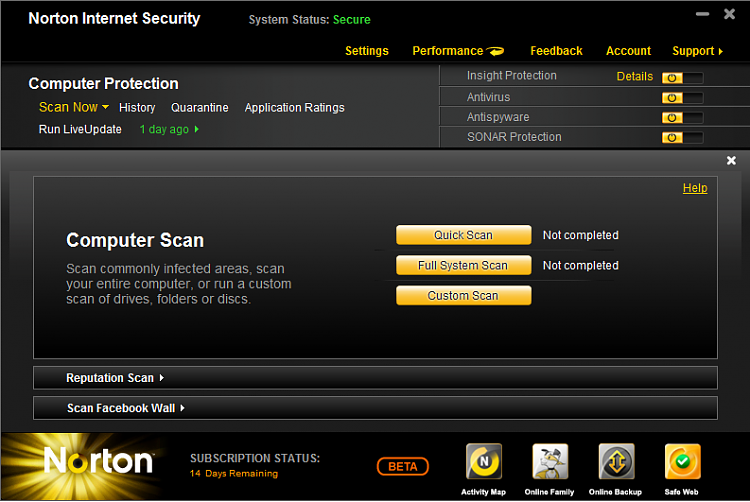Open Application Ratings
The image size is (750, 502).
pos(295,108)
